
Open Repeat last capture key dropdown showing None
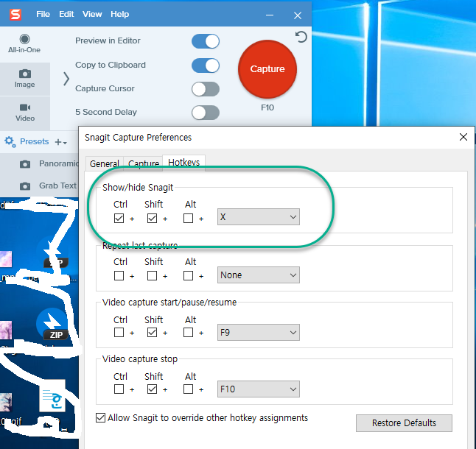259,275
